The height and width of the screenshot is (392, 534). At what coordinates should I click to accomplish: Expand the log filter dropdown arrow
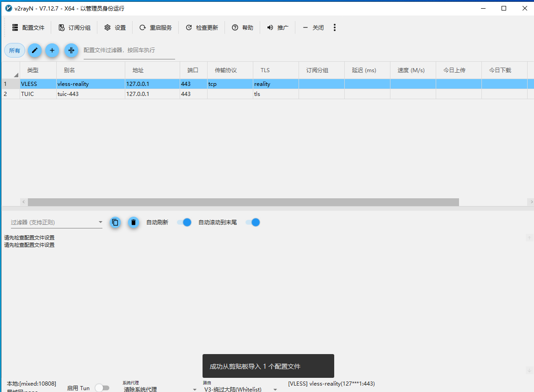[101, 222]
